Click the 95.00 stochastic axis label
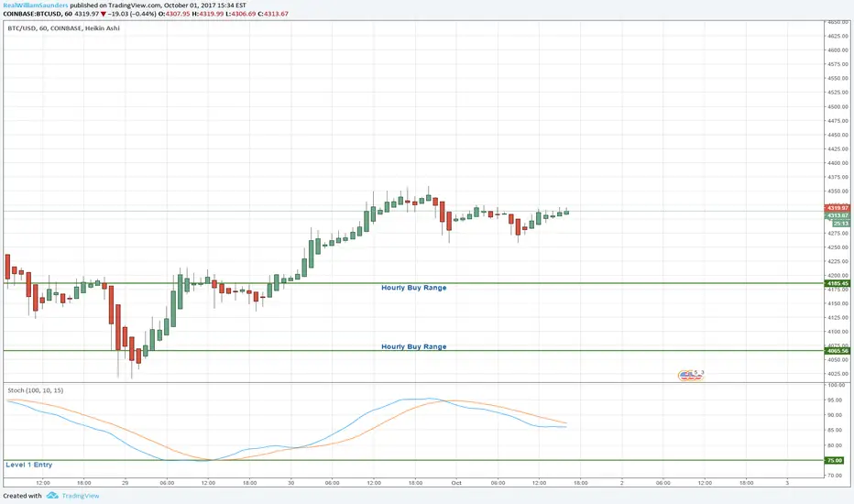Screen dimensions: 854x504 tap(836, 400)
